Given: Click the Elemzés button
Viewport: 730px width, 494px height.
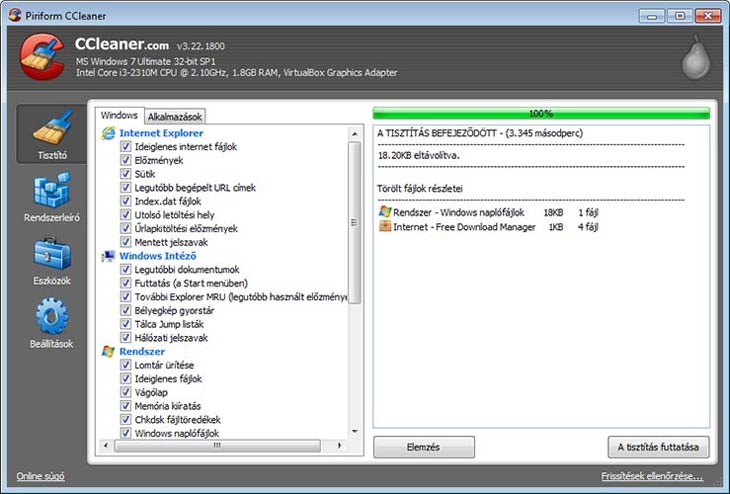Looking at the screenshot, I should (x=424, y=447).
